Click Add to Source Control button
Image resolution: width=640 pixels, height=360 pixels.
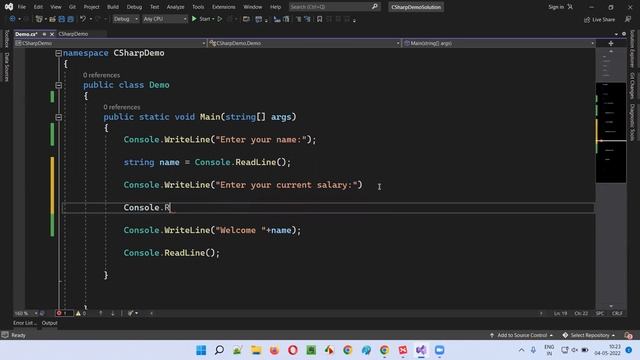522,335
